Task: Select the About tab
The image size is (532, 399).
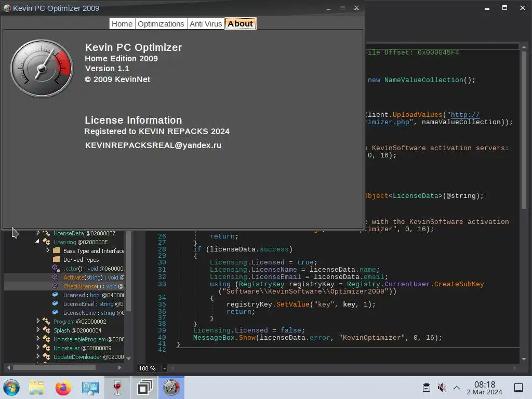Action: click(240, 24)
